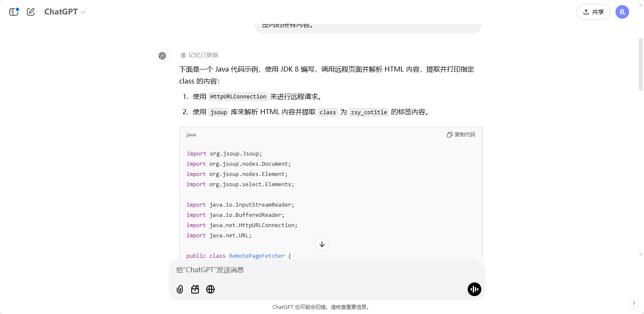
Task: Click the RemotePageFetcher class name in code
Action: tap(257, 256)
